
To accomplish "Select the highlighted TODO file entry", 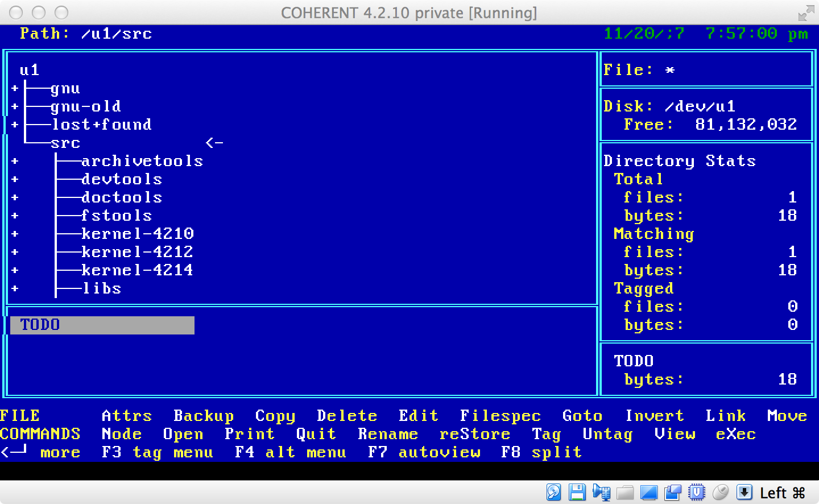I will pos(102,325).
